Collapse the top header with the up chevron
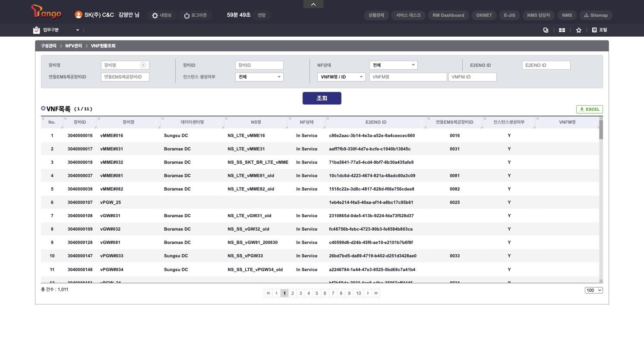The width and height of the screenshot is (644, 350). [x=313, y=4]
